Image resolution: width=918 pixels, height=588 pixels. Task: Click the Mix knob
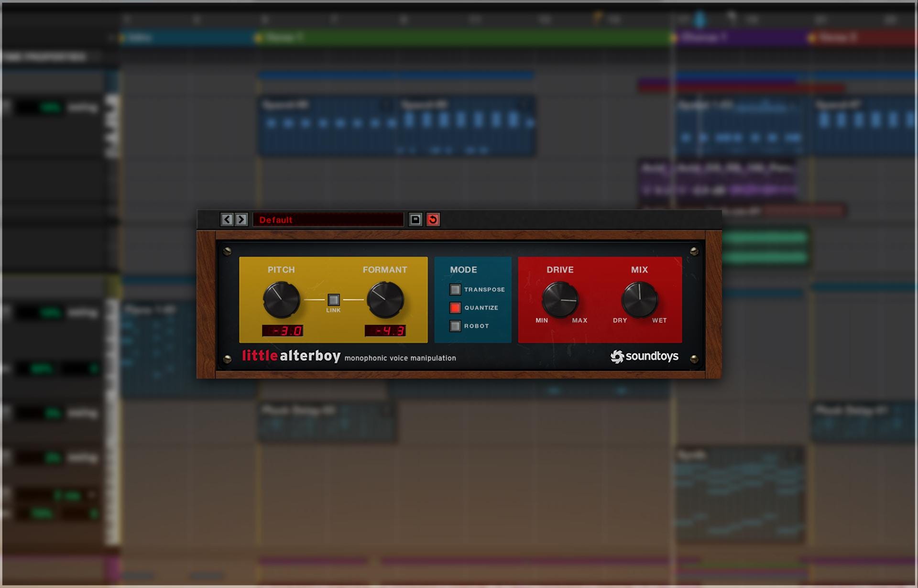(x=639, y=300)
